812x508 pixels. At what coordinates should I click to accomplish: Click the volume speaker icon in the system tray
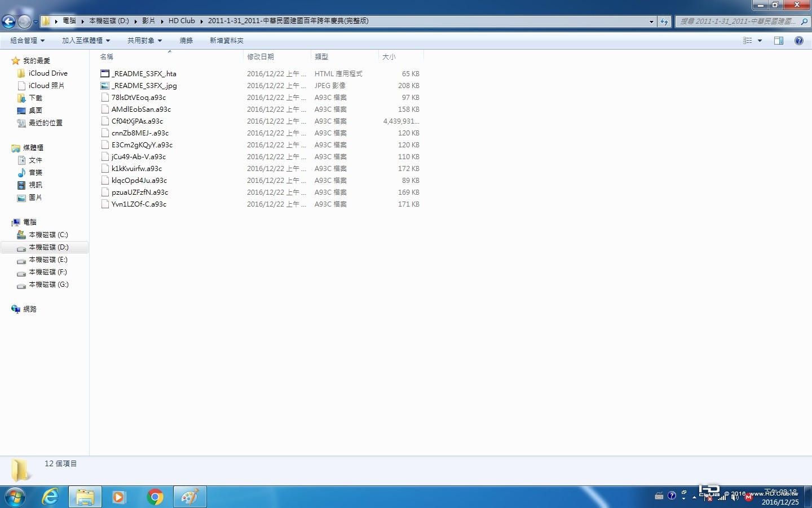[735, 497]
